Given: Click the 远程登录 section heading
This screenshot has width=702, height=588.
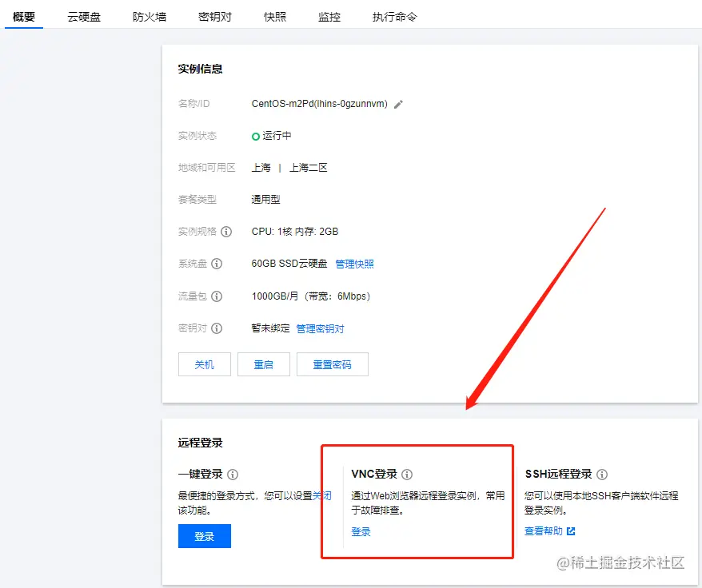Looking at the screenshot, I should click(x=200, y=443).
